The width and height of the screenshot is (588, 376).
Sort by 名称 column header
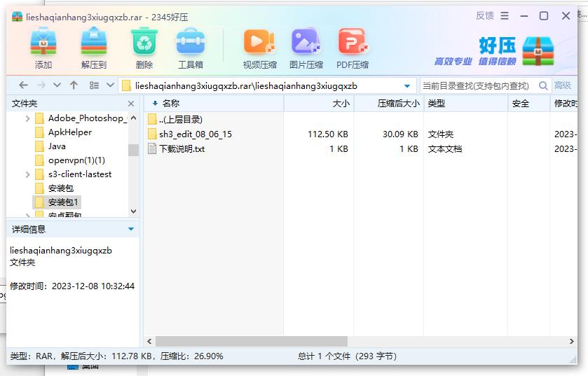213,104
